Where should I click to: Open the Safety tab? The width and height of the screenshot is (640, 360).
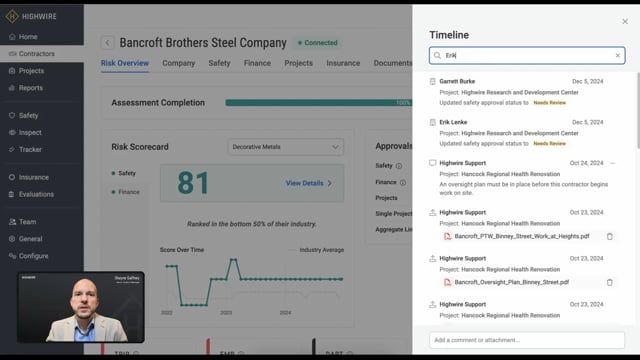click(219, 63)
